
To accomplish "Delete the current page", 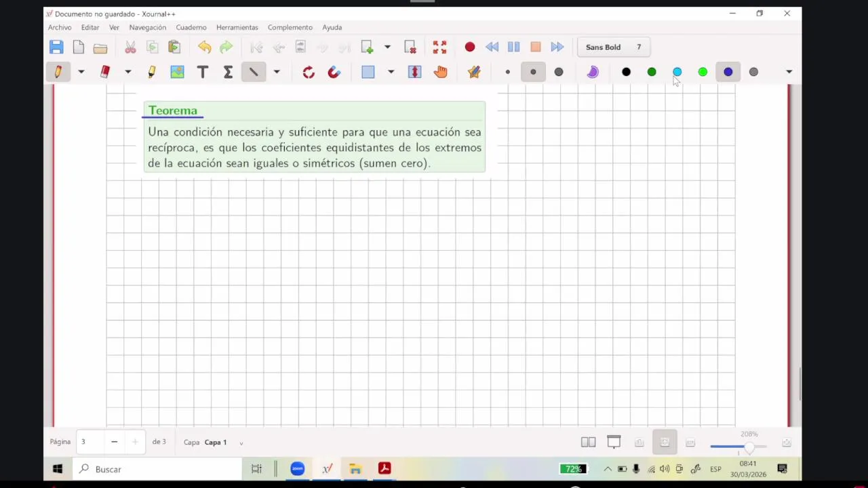I will point(410,47).
